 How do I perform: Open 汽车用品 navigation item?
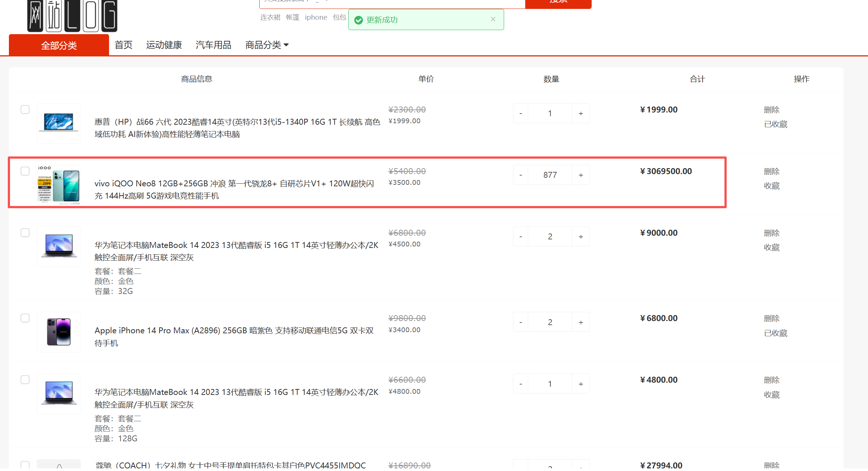tap(214, 45)
